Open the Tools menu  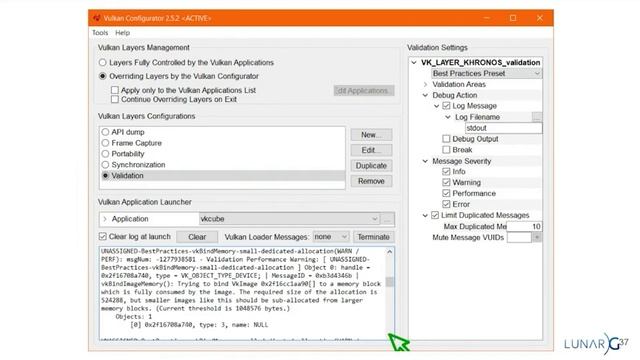100,33
